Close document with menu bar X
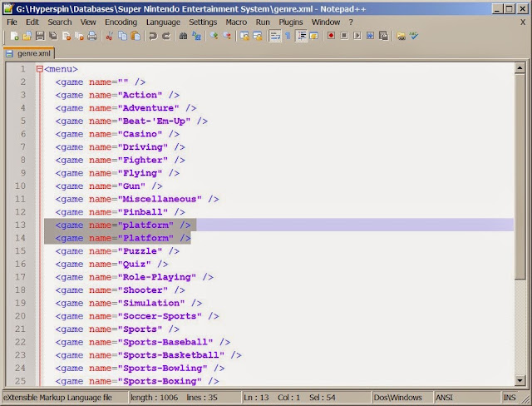Screen dimensions: 532x406 [523, 22]
